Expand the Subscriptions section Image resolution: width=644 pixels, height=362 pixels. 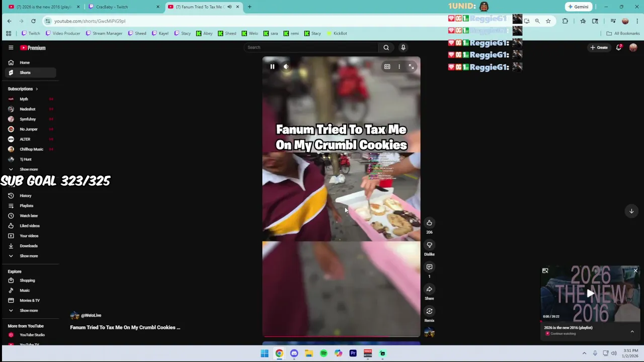pyautogui.click(x=23, y=89)
